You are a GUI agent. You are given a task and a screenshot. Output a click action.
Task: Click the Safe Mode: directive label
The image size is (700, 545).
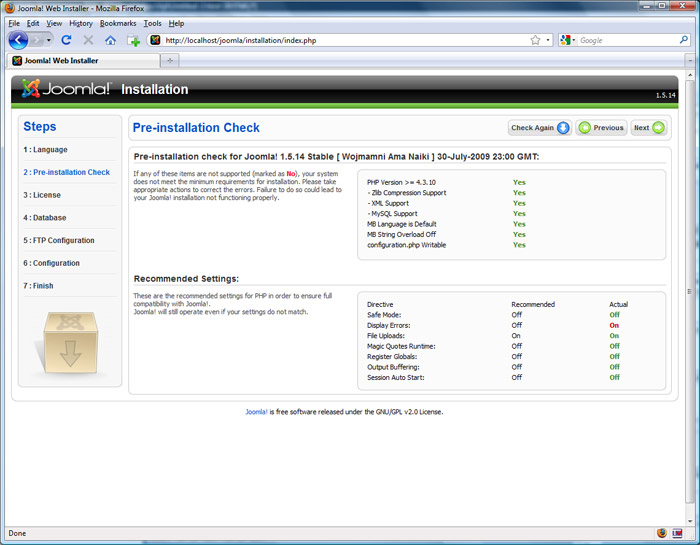(x=384, y=315)
